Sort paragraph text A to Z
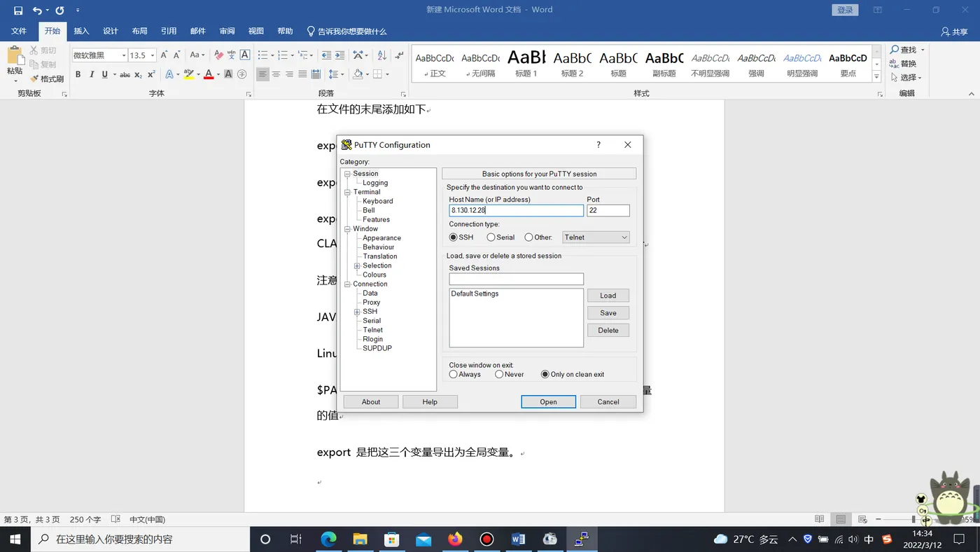980x552 pixels. pos(381,55)
